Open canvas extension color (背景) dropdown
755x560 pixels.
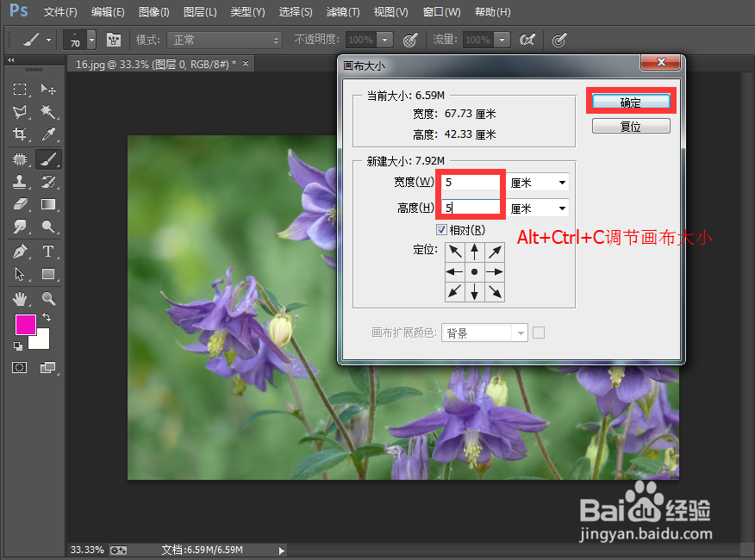coord(485,333)
